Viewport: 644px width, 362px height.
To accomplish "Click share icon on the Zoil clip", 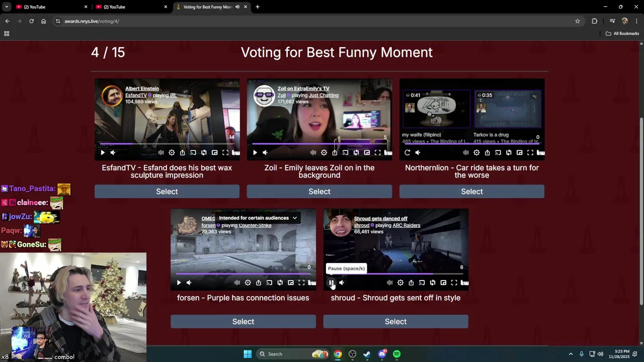I will (335, 152).
